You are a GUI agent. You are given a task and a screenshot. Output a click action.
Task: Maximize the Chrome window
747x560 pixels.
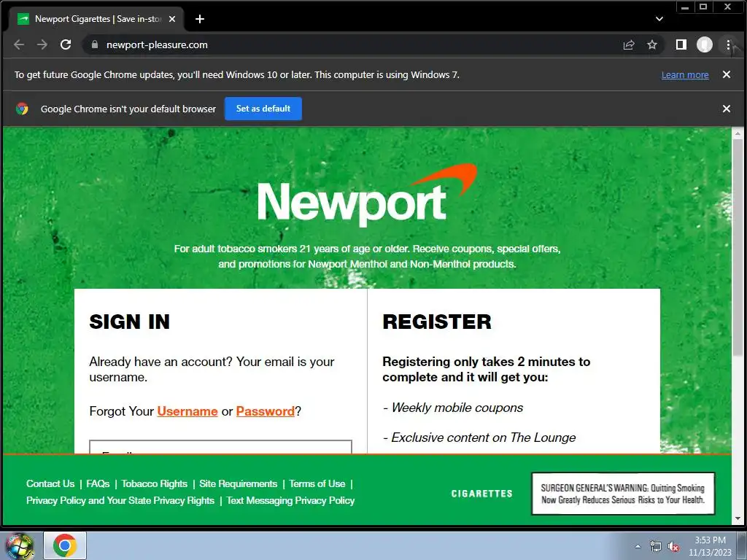[x=703, y=7]
